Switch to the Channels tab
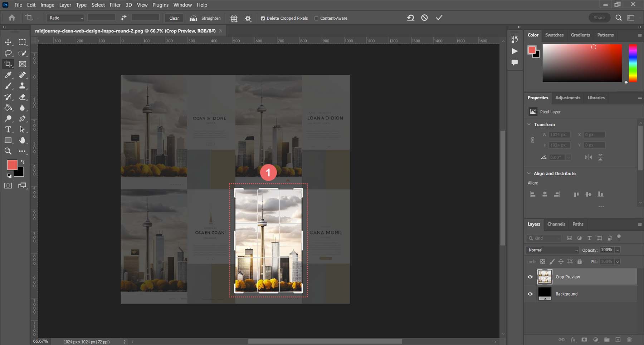The width and height of the screenshot is (644, 345). coord(556,224)
